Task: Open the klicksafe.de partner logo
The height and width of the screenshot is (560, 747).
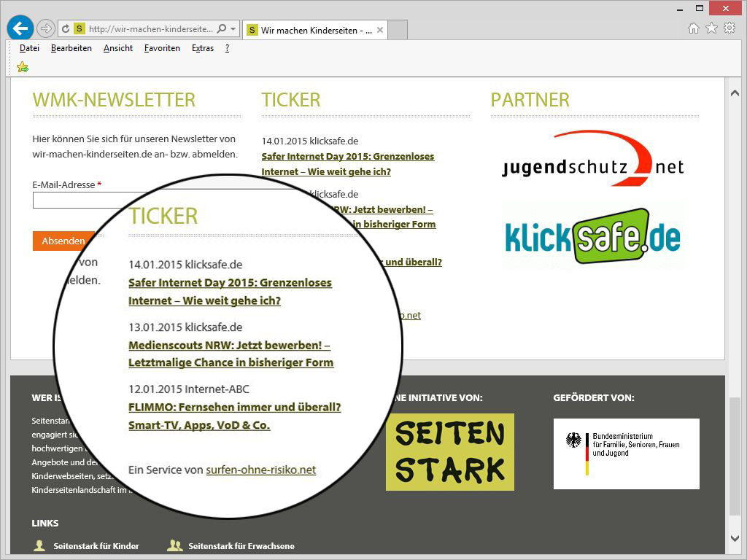Action: point(593,236)
